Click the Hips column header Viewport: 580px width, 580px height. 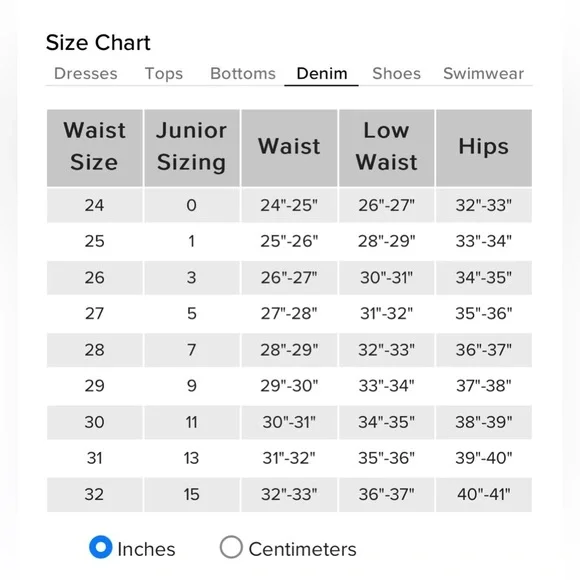pos(484,148)
